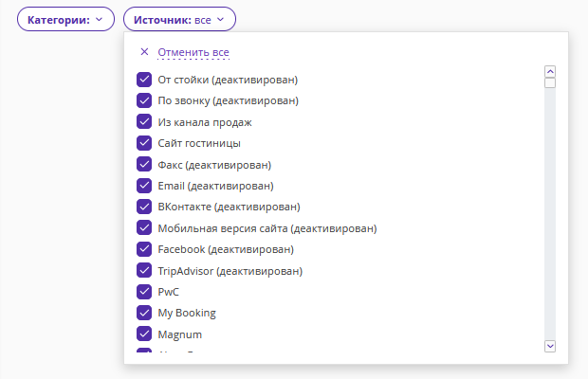This screenshot has width=588, height=379.
Task: Click the X icon beside Отменить все
Action: coord(144,52)
